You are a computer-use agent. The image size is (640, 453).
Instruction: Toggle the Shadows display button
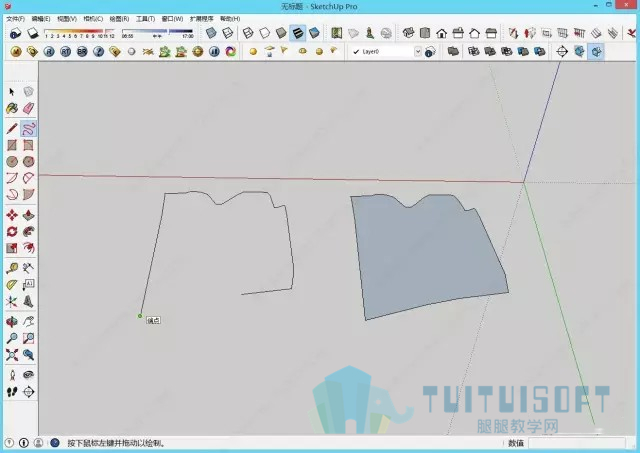coord(32,33)
